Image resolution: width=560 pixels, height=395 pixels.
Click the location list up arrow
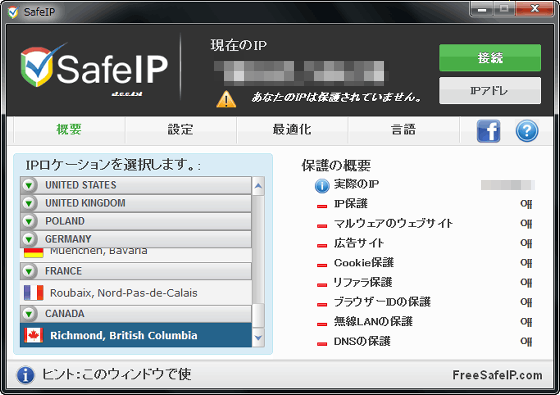pyautogui.click(x=258, y=186)
